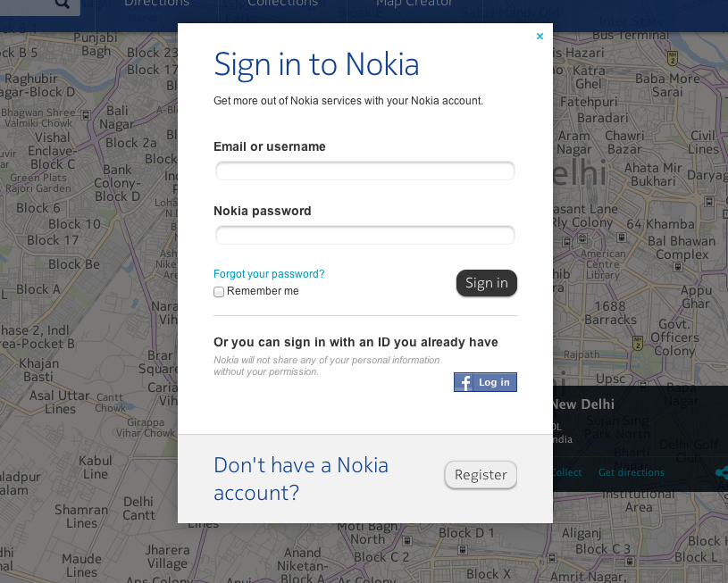The image size is (728, 583).
Task: Click the NH 2 shield near Bus Terminal
Action: (x=672, y=58)
